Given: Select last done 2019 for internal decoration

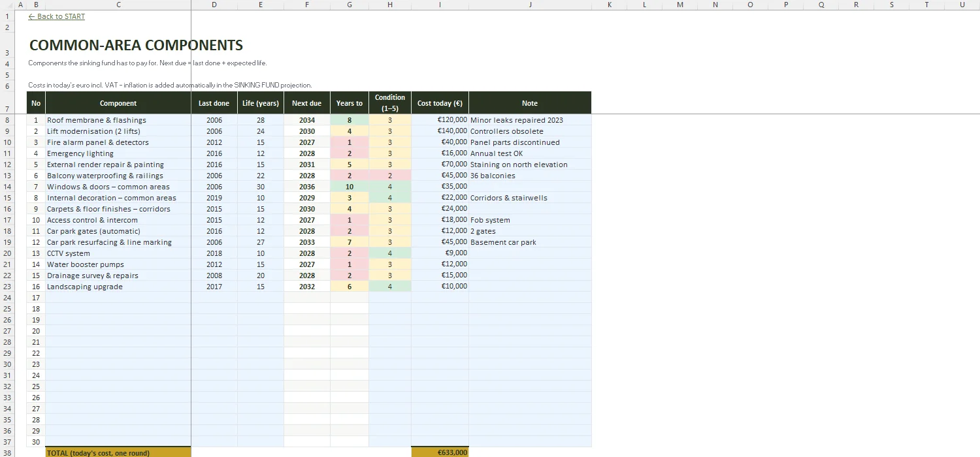Looking at the screenshot, I should pos(214,198).
